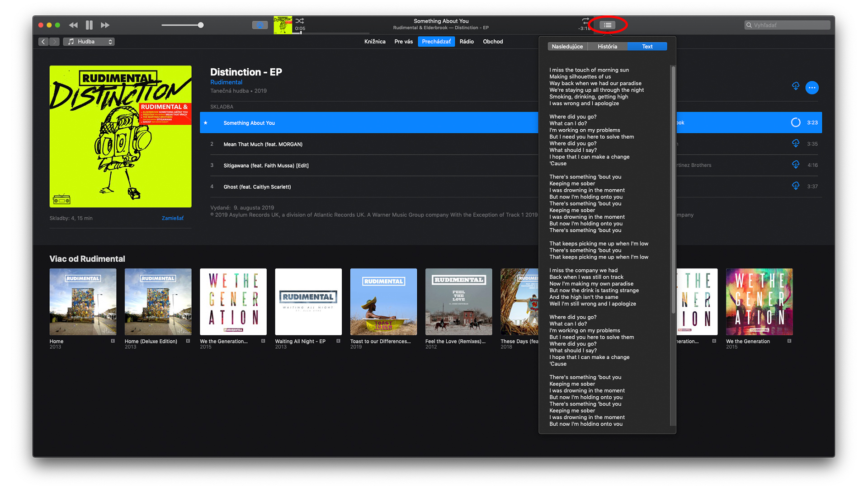Go forward with the right navigation arrow
868x488 pixels.
(x=54, y=42)
